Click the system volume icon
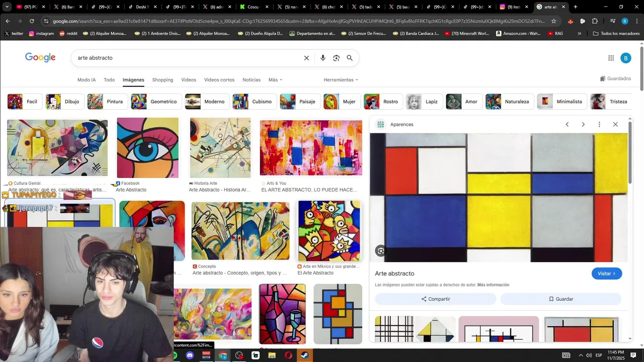 pos(589,355)
